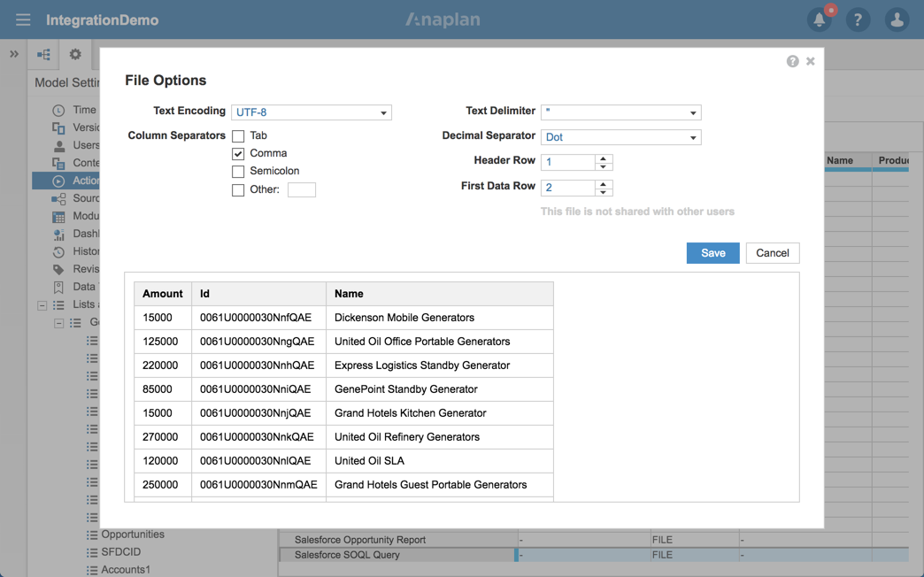This screenshot has width=924, height=577.
Task: Open Accounts1 in the sidebar tree
Action: coord(126,570)
